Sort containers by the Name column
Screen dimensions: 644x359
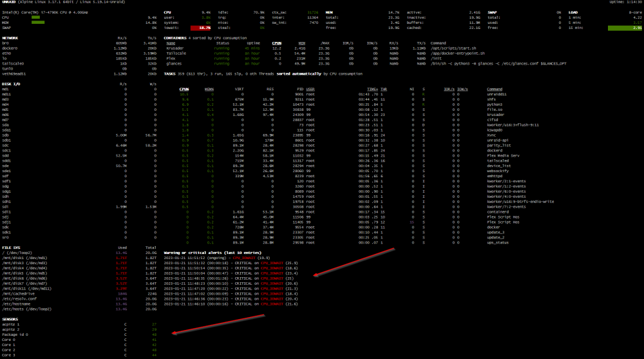[x=171, y=43]
